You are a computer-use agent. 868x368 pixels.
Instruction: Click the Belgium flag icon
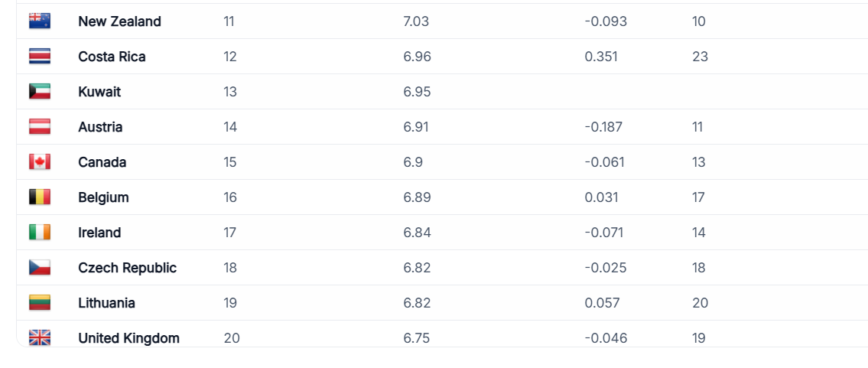[40, 197]
